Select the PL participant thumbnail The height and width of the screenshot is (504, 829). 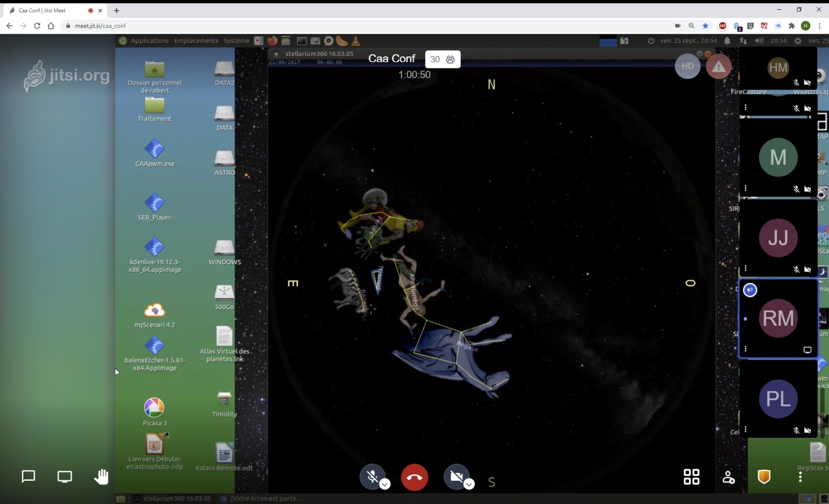click(778, 399)
